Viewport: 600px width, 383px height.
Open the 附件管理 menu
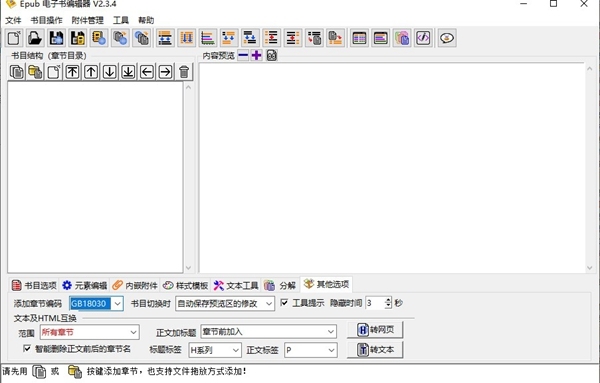(x=88, y=20)
